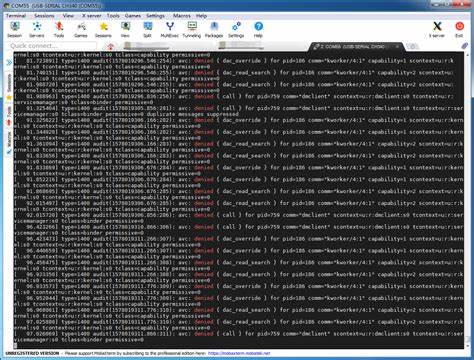
Task: Click the Quick connect input field
Action: tap(52, 46)
